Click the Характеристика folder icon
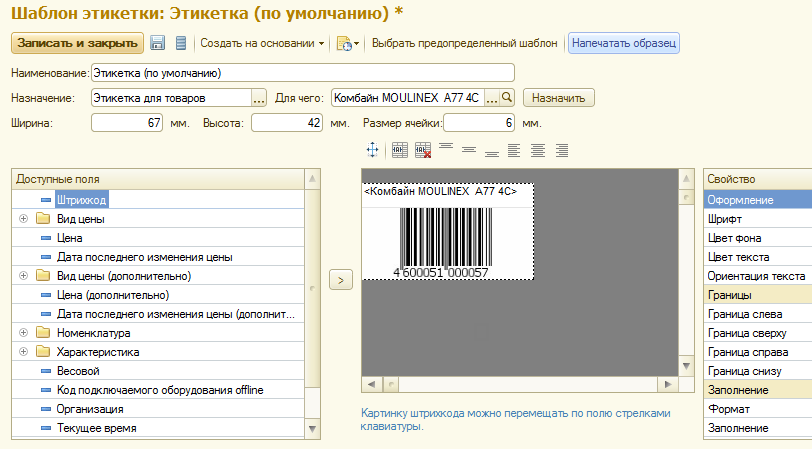The image size is (812, 449). [43, 352]
